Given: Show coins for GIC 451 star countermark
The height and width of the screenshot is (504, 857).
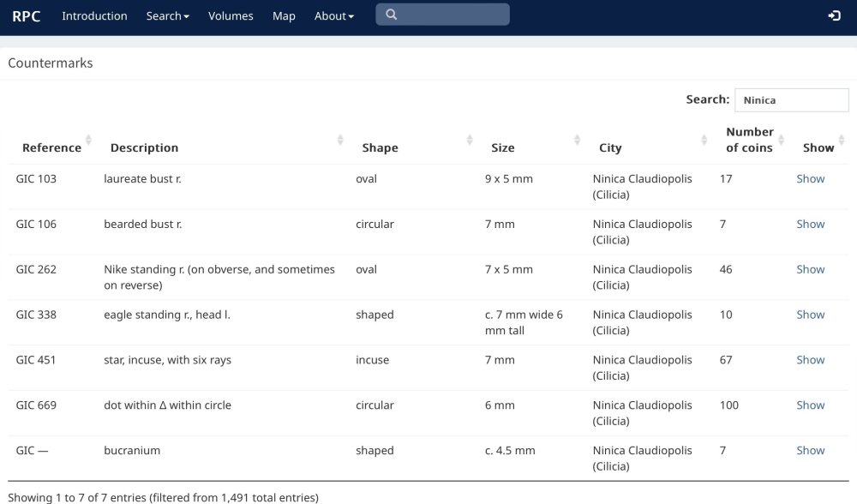Looking at the screenshot, I should point(810,360).
